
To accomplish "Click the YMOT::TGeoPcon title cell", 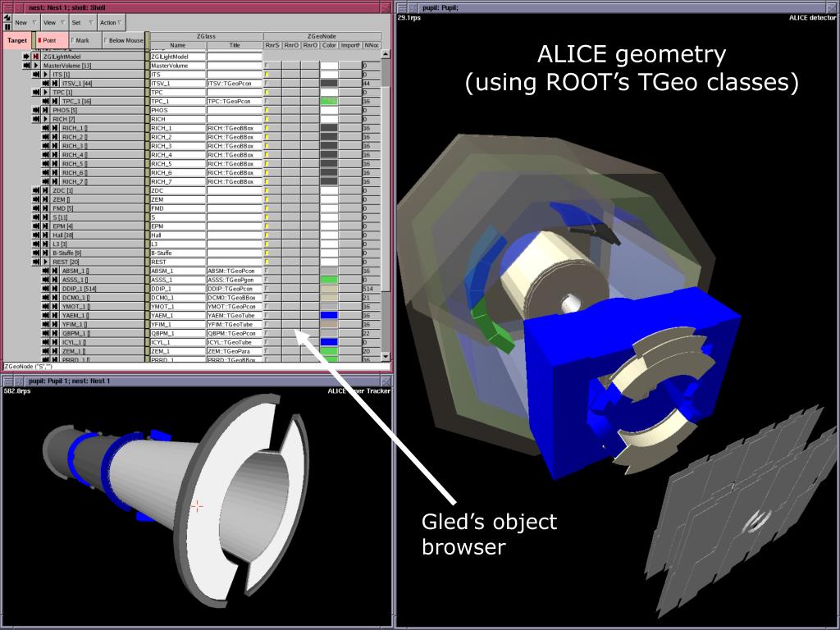I will [235, 307].
